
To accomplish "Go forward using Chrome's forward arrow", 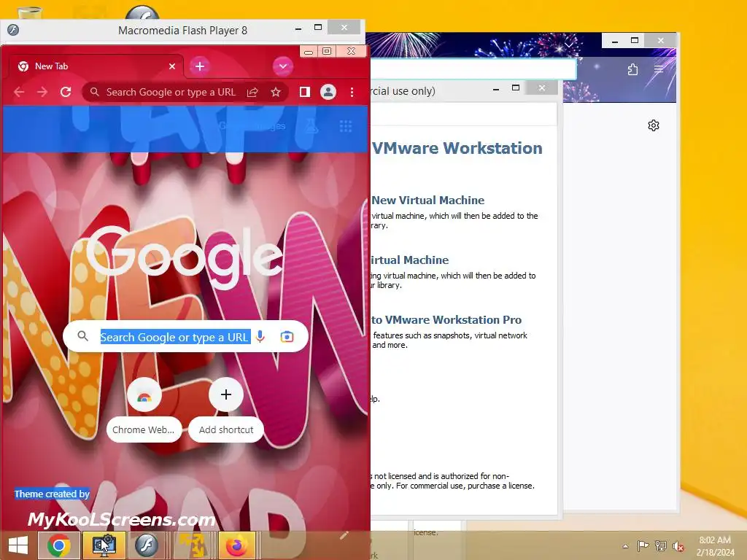I will pos(42,92).
